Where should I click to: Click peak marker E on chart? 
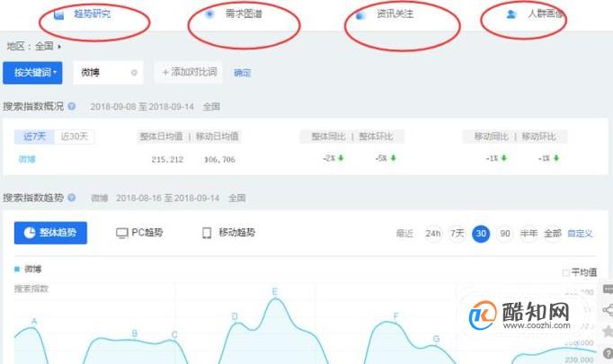coord(275,292)
